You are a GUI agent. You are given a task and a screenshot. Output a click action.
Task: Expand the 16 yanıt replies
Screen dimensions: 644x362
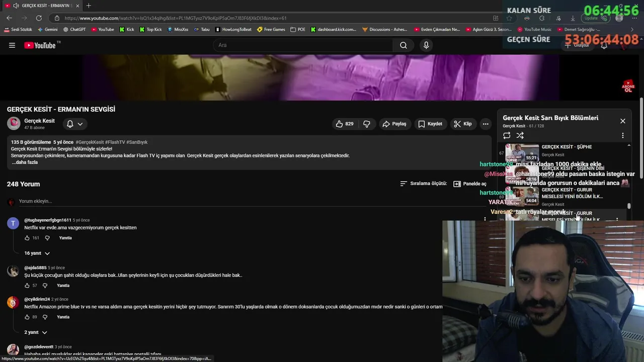pyautogui.click(x=37, y=253)
